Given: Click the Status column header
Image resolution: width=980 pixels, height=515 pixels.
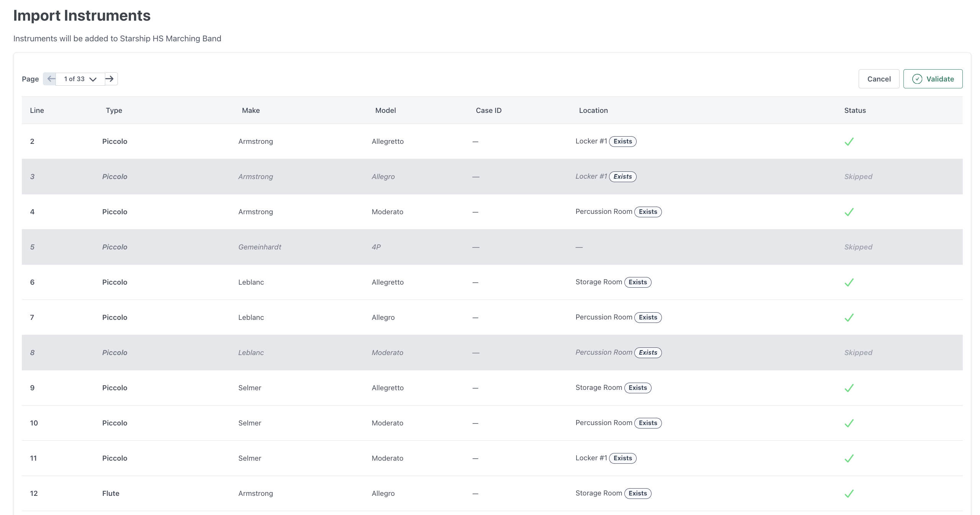Looking at the screenshot, I should click(x=854, y=111).
